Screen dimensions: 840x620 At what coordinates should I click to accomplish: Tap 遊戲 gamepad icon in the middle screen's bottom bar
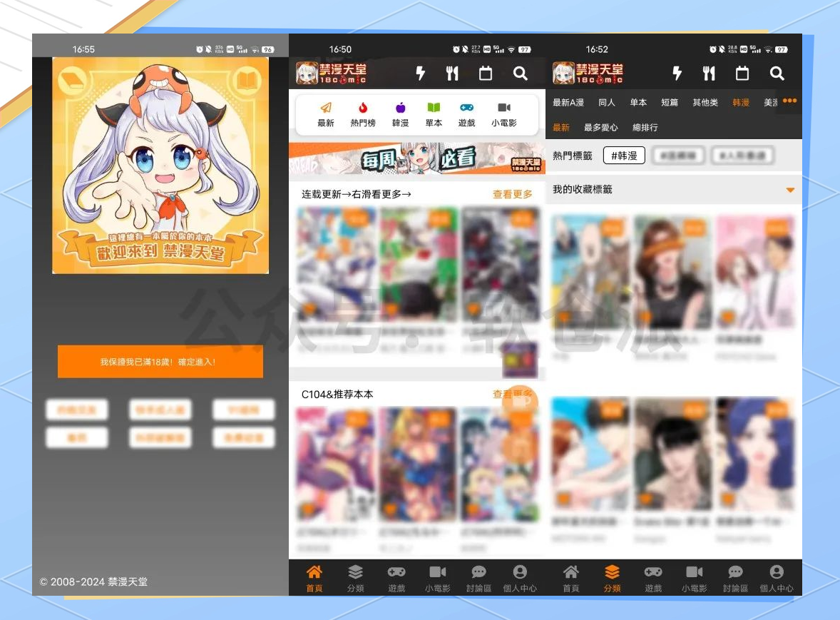(396, 571)
